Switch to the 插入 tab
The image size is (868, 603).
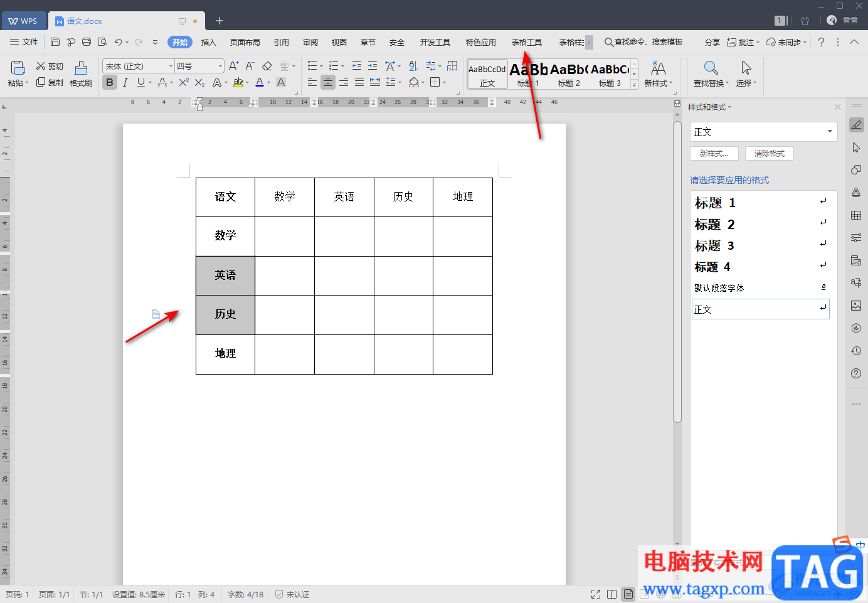(x=208, y=42)
